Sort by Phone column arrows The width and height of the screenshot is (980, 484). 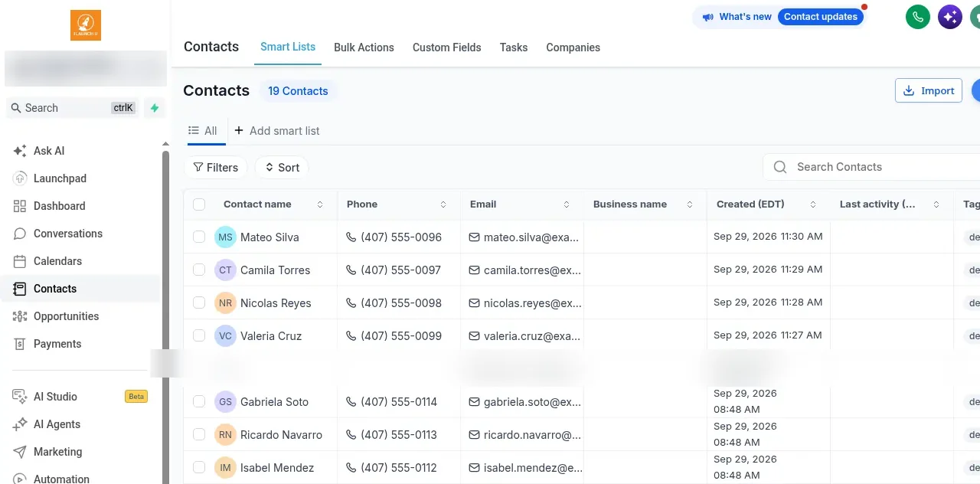coord(443,204)
